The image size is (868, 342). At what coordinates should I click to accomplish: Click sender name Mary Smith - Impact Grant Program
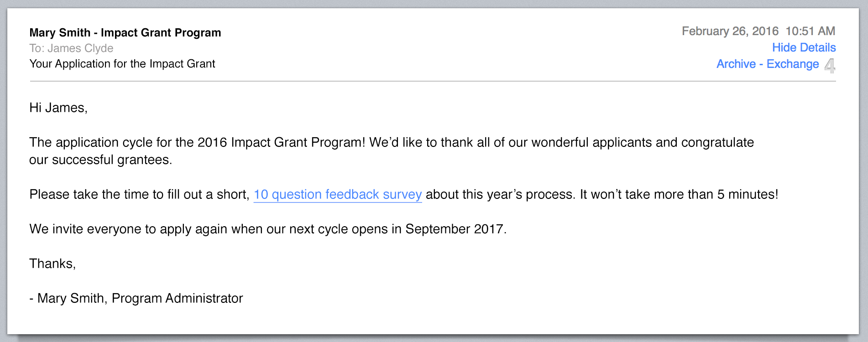pyautogui.click(x=125, y=33)
